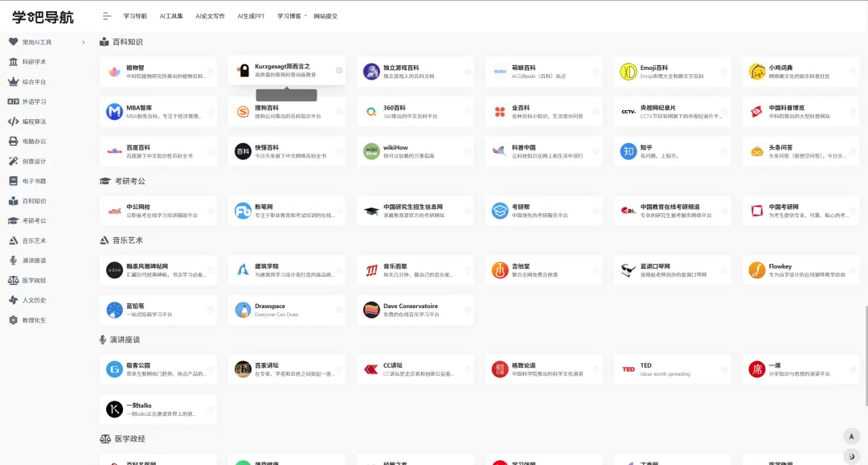The width and height of the screenshot is (868, 465).
Task: Click the Flowkey orange logo icon
Action: tap(757, 270)
